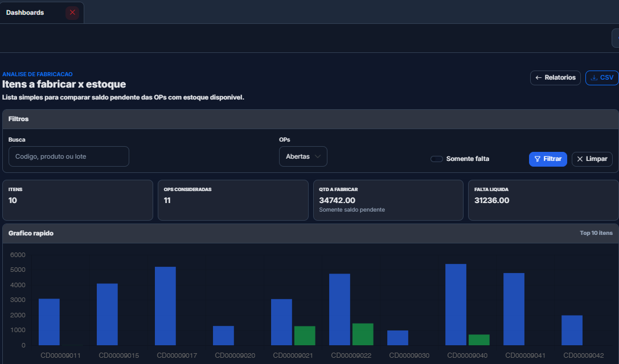Image resolution: width=619 pixels, height=364 pixels.
Task: Click the Busca search input field
Action: 69,156
